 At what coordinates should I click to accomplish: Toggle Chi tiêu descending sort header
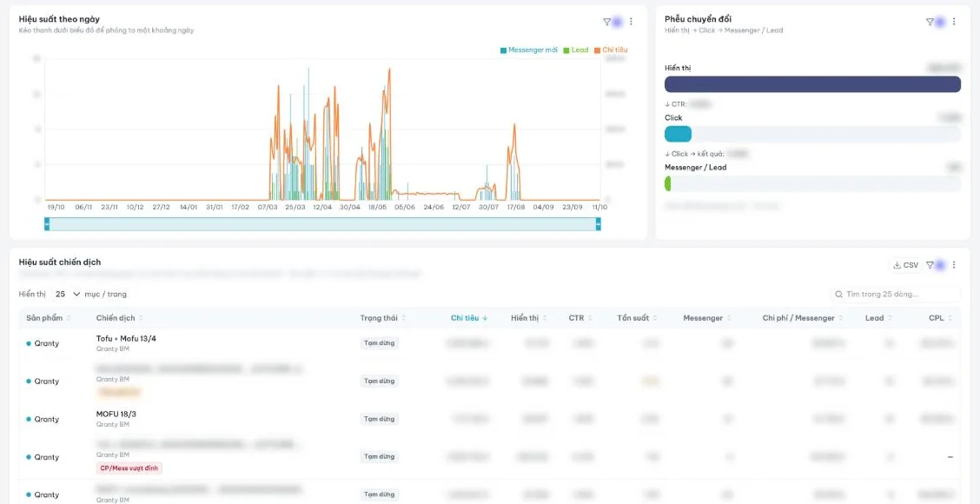click(x=469, y=318)
